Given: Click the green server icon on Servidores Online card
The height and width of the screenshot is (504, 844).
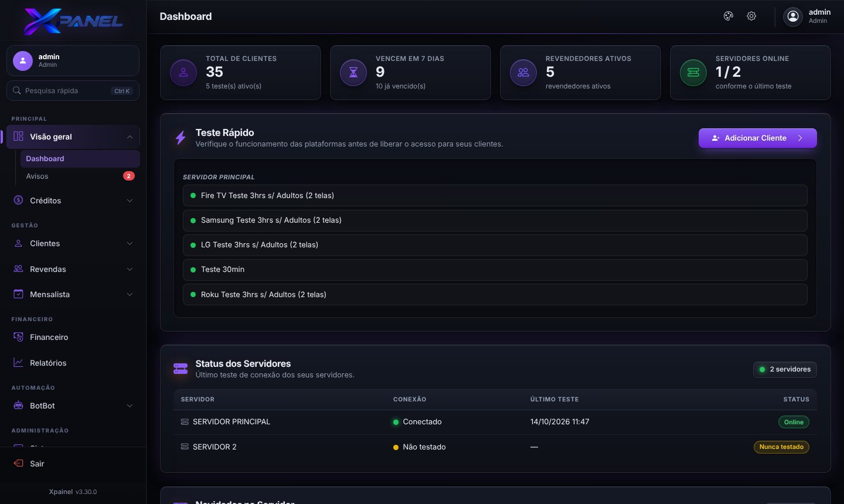Looking at the screenshot, I should [x=693, y=73].
